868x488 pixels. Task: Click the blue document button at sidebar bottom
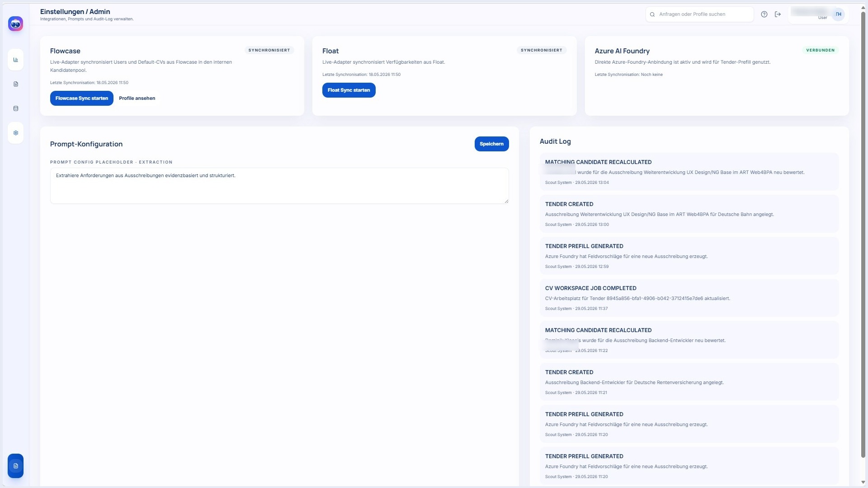15,466
